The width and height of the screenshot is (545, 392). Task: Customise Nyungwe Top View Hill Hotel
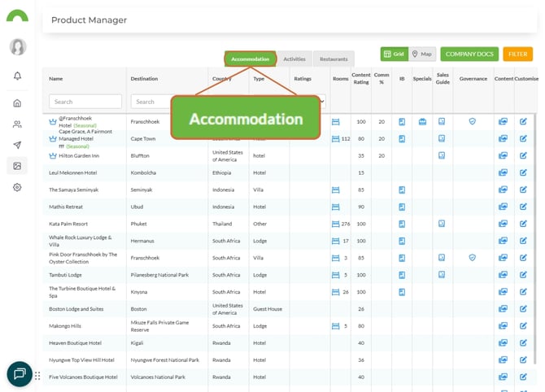pos(523,359)
